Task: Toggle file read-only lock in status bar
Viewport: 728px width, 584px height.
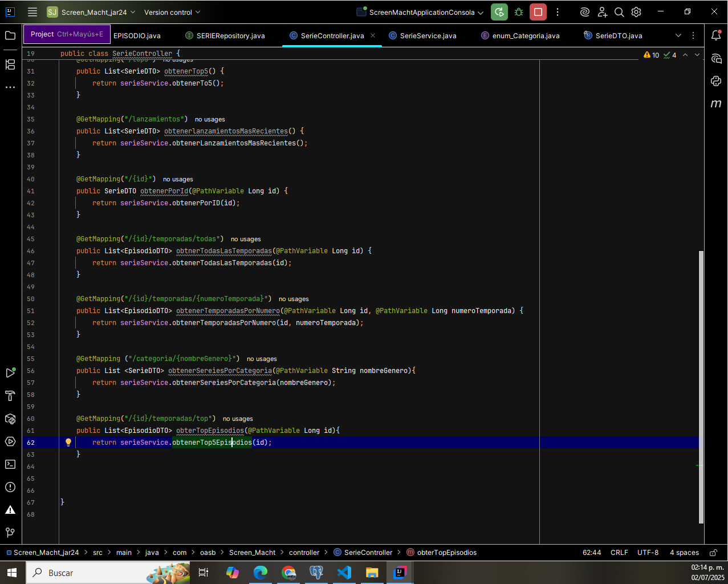Action: [713, 553]
